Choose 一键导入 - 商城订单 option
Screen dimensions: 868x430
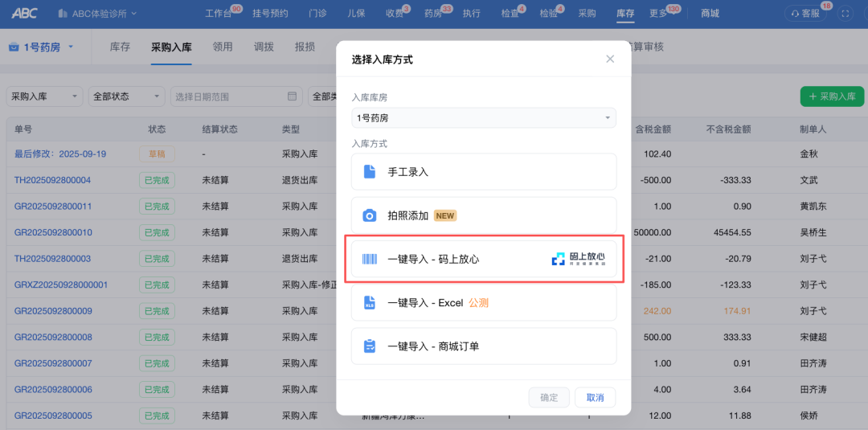tap(484, 346)
